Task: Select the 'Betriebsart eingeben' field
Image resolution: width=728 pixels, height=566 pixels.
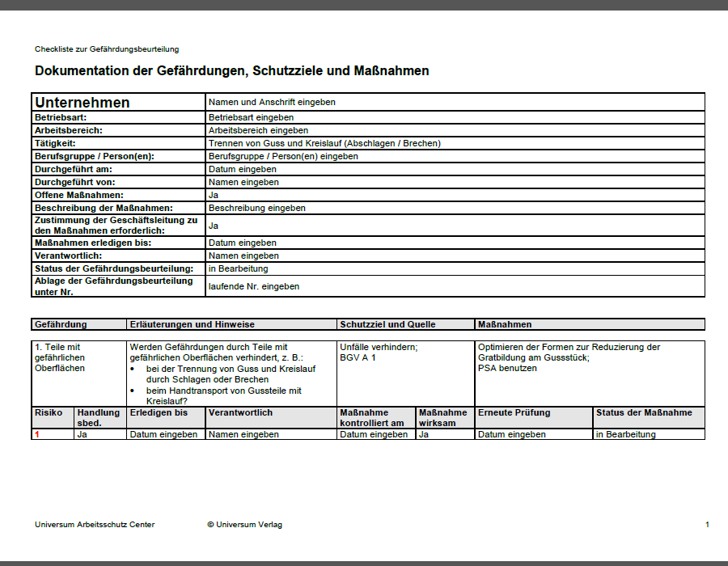Action: (455, 117)
